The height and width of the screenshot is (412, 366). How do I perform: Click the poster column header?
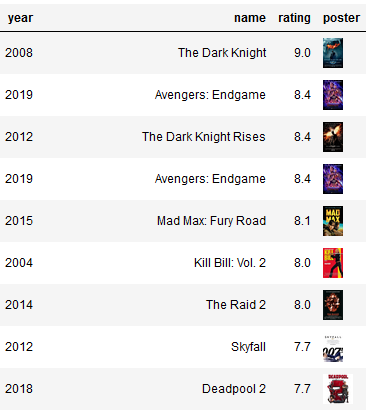[x=341, y=18]
